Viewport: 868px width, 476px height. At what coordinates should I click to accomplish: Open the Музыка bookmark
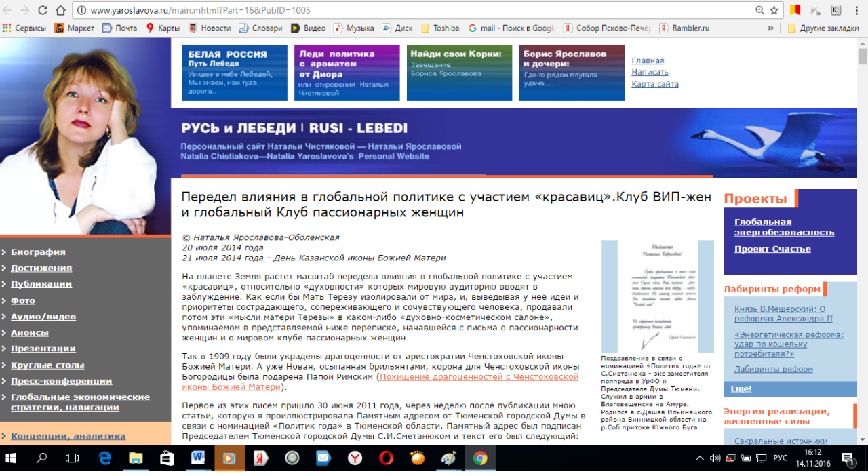[353, 28]
